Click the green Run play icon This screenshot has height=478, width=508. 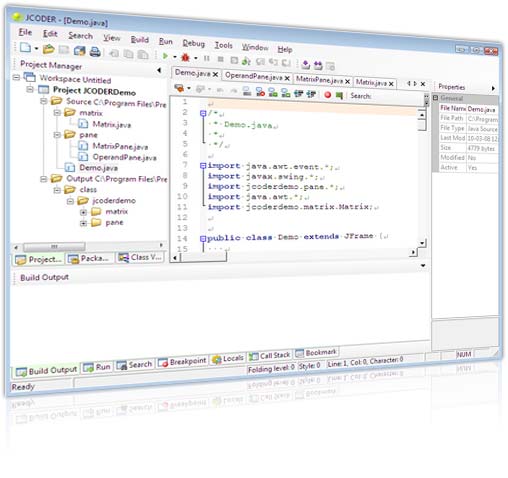pos(165,56)
